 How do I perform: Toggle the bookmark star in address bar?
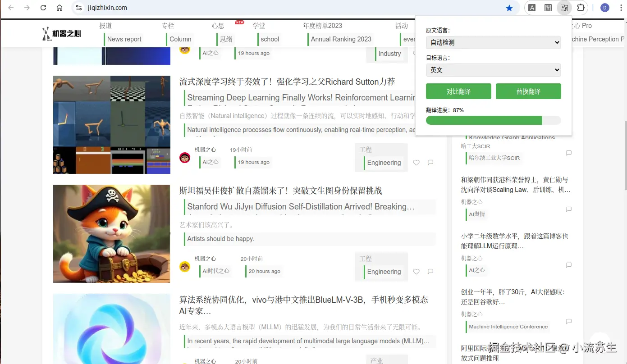[510, 8]
